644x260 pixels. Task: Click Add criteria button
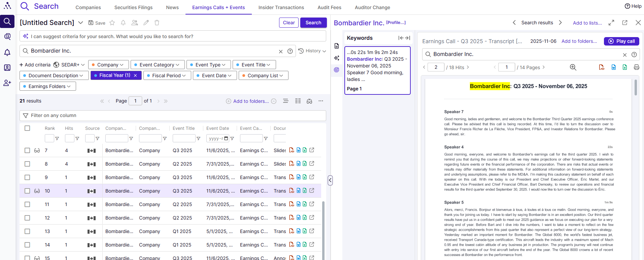(35, 65)
